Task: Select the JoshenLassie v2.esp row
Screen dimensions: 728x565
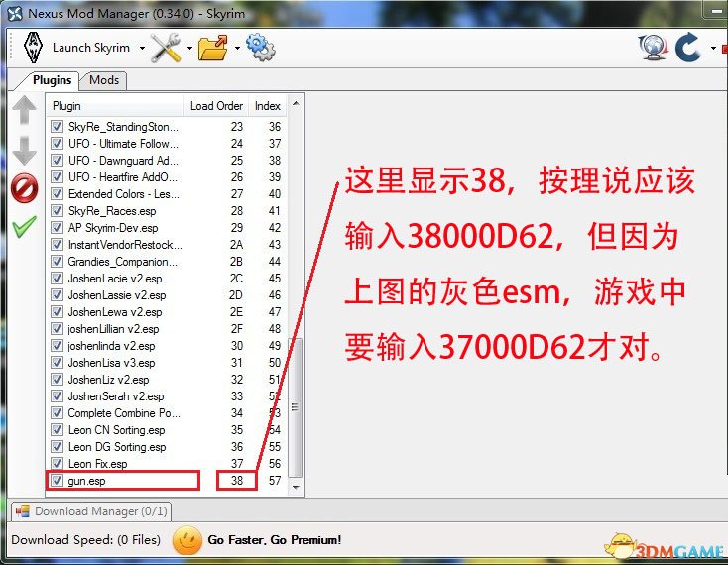Action: (x=168, y=295)
